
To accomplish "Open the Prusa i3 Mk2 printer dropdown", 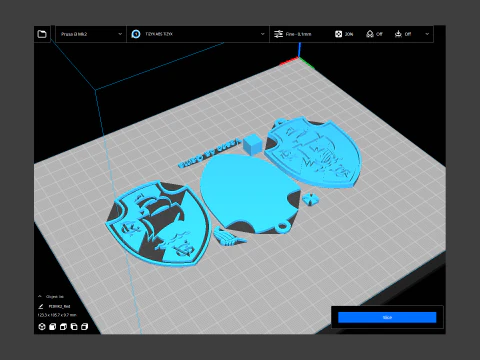I will 91,34.
